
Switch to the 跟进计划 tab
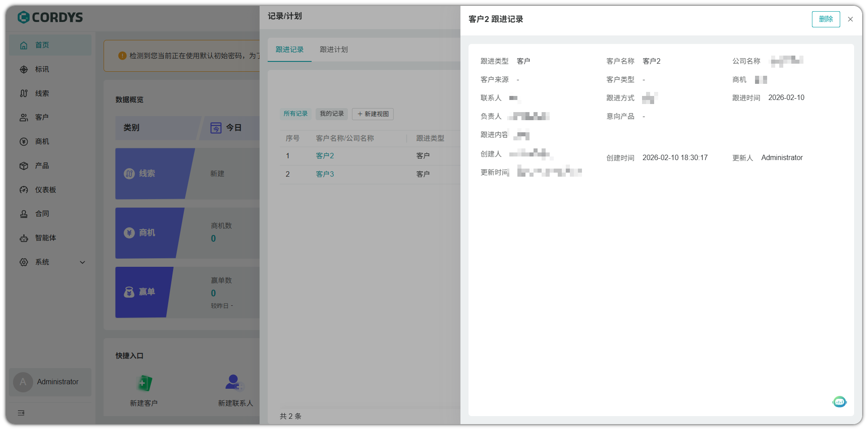click(334, 49)
